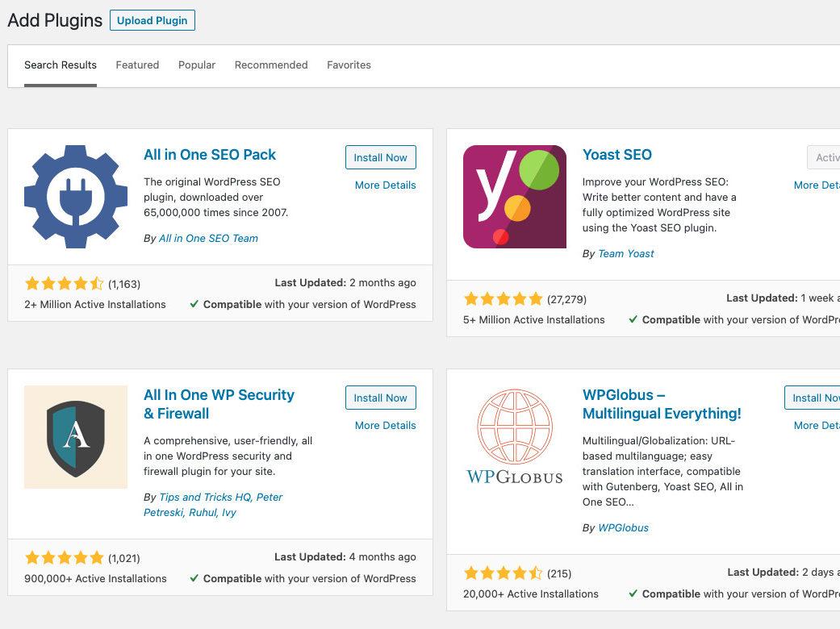This screenshot has width=840, height=629.
Task: Open More Details for WP Security & Firewall
Action: [385, 426]
